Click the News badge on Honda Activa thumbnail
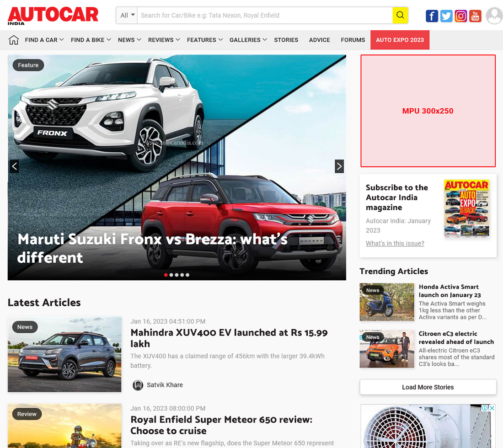Image resolution: width=503 pixels, height=448 pixels. click(372, 290)
